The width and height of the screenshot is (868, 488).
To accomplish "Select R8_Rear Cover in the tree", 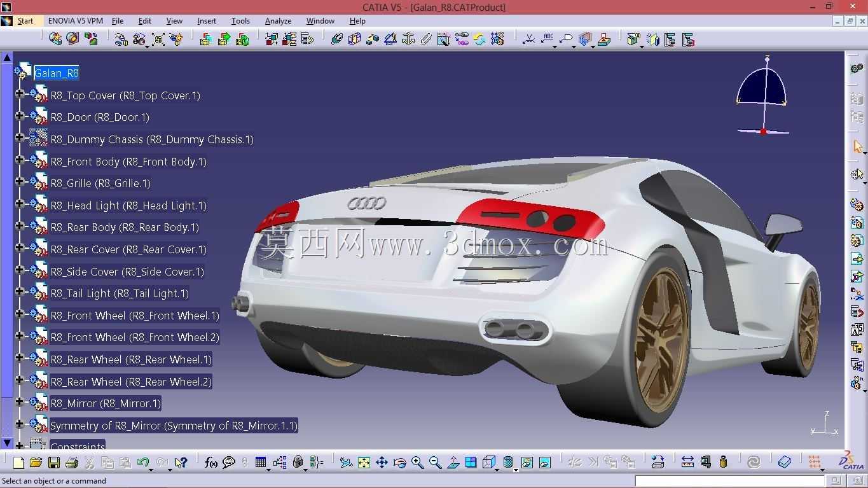I will (x=128, y=249).
